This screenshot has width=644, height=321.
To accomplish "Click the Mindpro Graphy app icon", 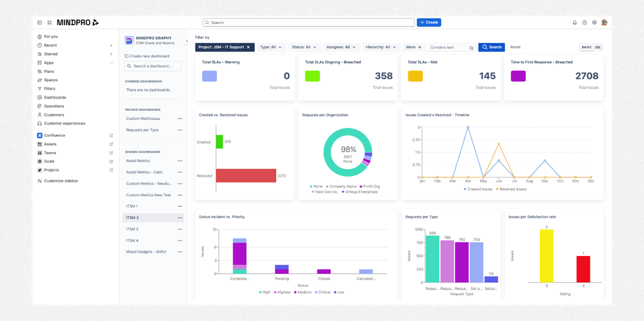I will 129,40.
